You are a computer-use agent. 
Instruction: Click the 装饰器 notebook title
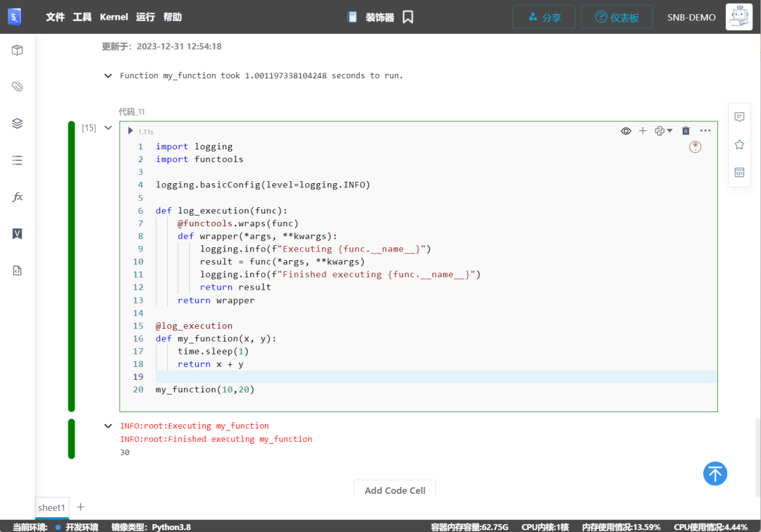pos(380,18)
